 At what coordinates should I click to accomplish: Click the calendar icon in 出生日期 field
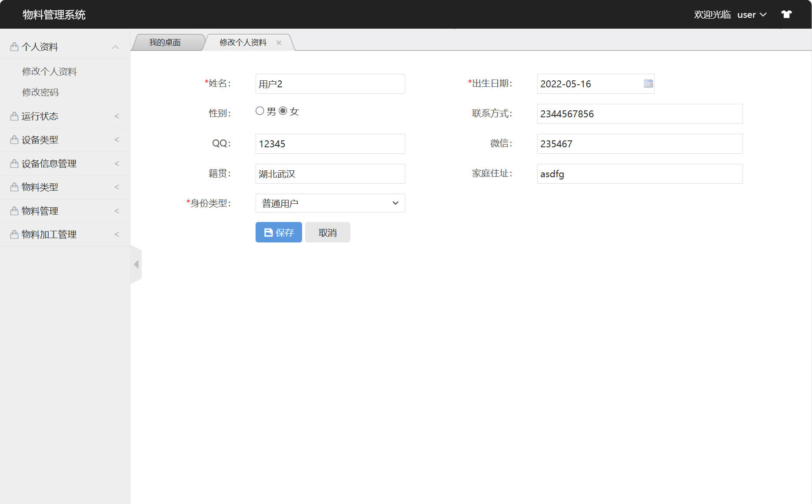[x=648, y=84]
